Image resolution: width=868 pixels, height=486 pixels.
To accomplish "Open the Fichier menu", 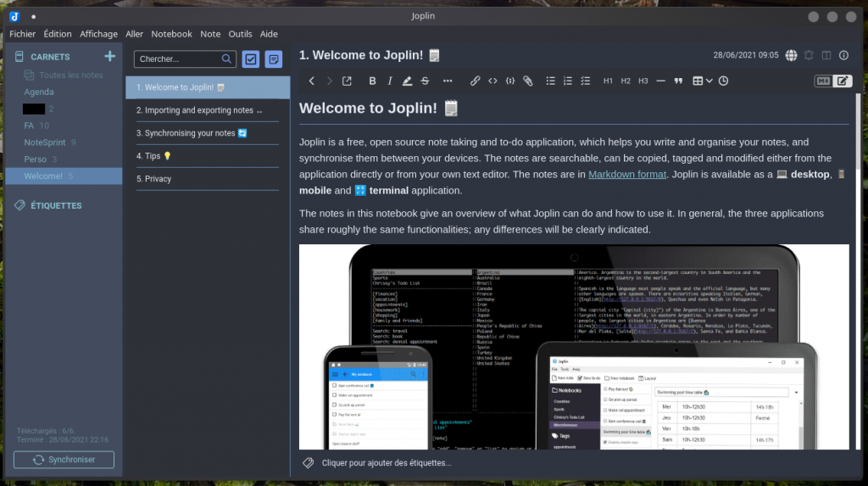I will coord(22,34).
